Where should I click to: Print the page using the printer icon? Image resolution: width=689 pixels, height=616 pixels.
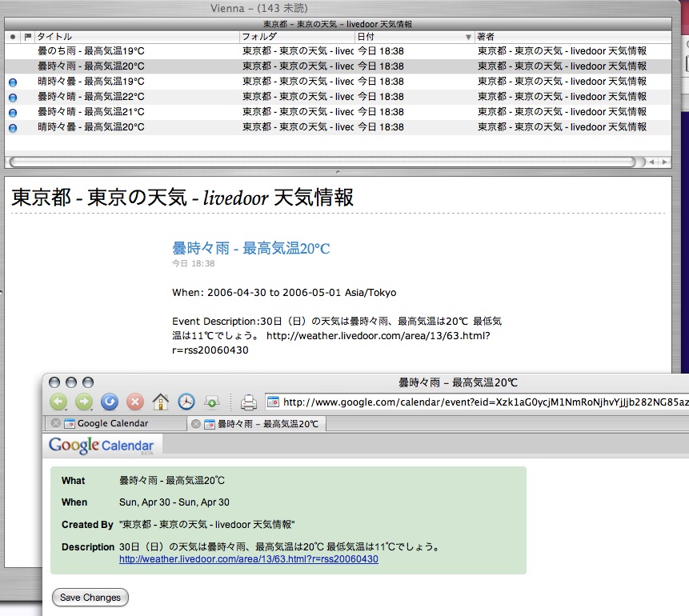[x=248, y=402]
